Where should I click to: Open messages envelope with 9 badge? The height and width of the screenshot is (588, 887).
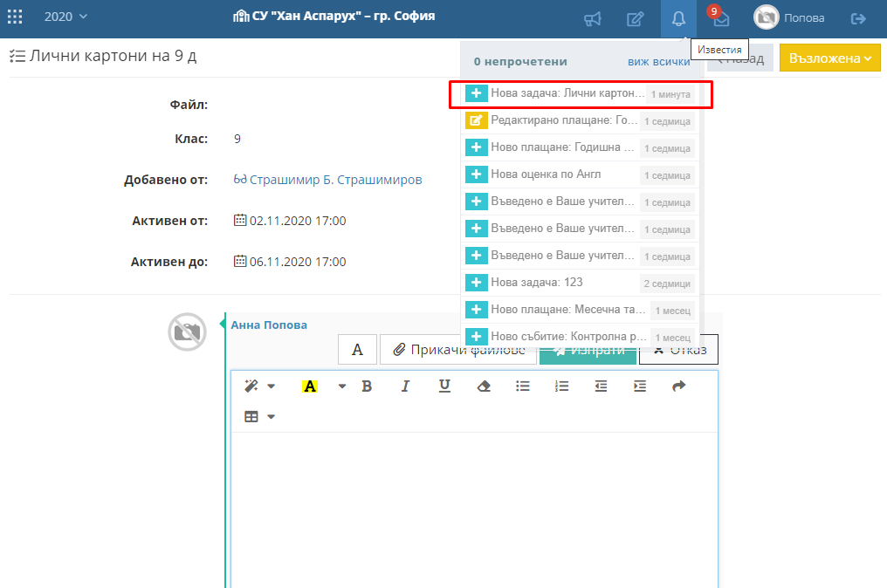point(720,18)
